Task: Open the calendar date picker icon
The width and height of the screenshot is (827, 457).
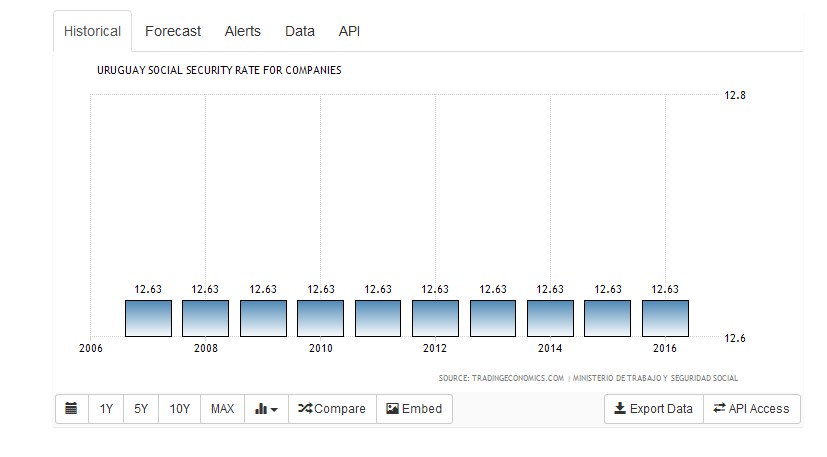Action: pyautogui.click(x=71, y=409)
